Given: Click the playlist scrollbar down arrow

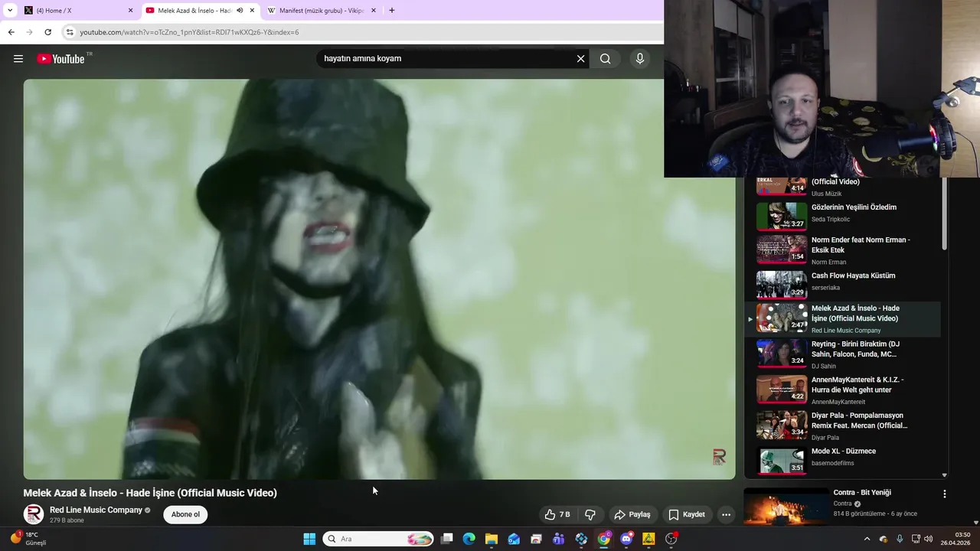Looking at the screenshot, I should click(944, 474).
